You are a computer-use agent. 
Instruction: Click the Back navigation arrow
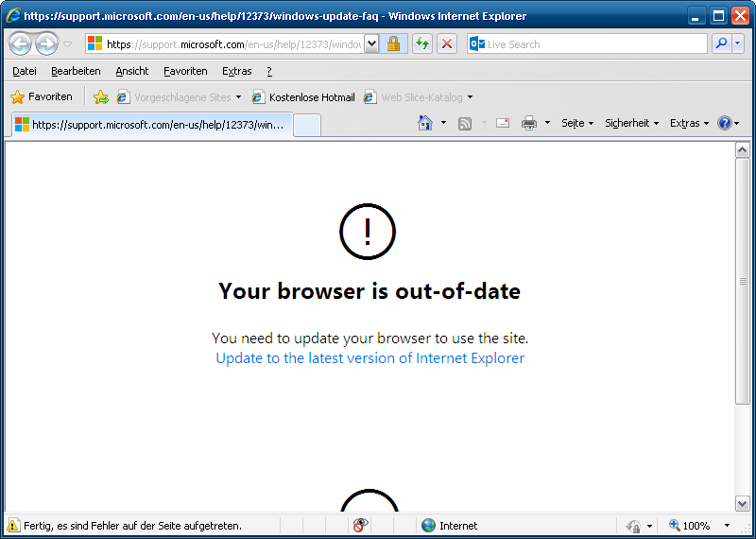point(20,44)
